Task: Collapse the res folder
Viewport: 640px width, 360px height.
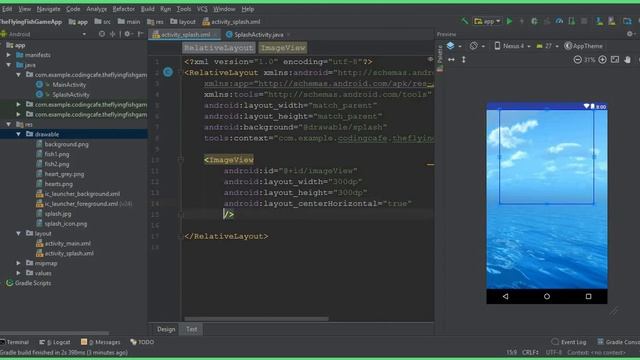Action: tap(9, 124)
